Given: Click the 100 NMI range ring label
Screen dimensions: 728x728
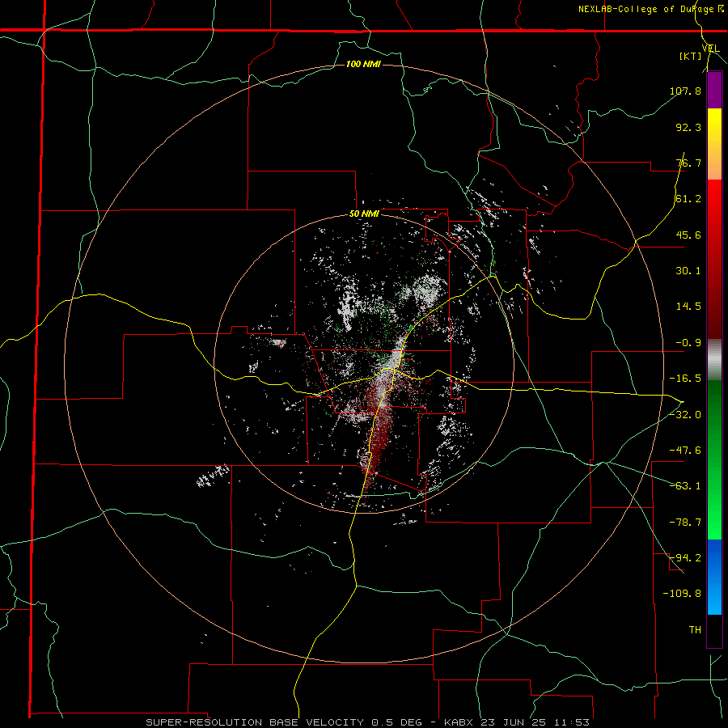Looking at the screenshot, I should pyautogui.click(x=363, y=64).
